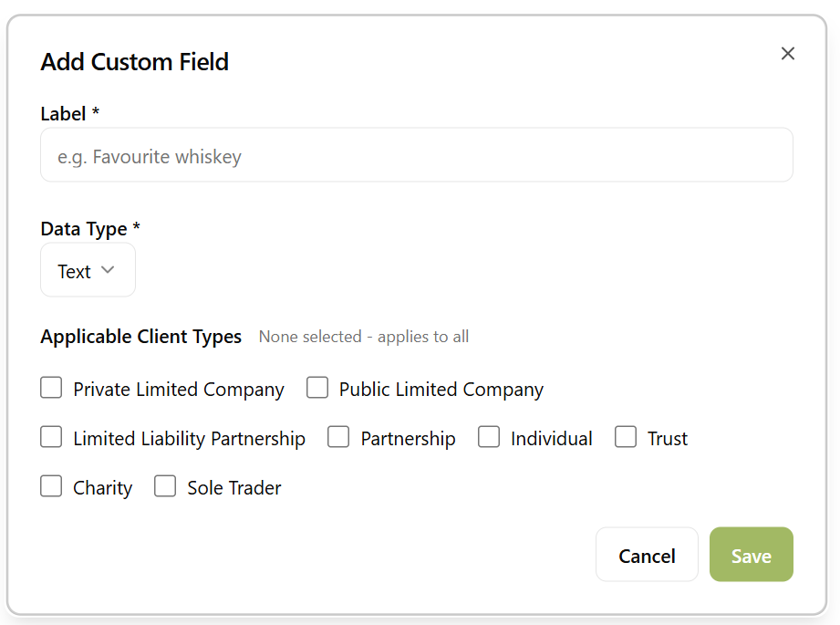
Task: Click the Save button
Action: tap(751, 555)
